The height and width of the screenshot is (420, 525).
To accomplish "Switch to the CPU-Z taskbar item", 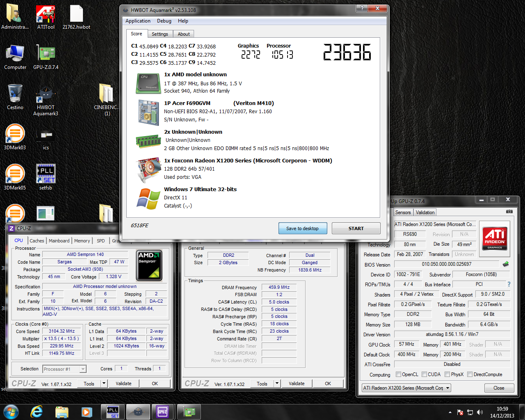I will pos(163,411).
